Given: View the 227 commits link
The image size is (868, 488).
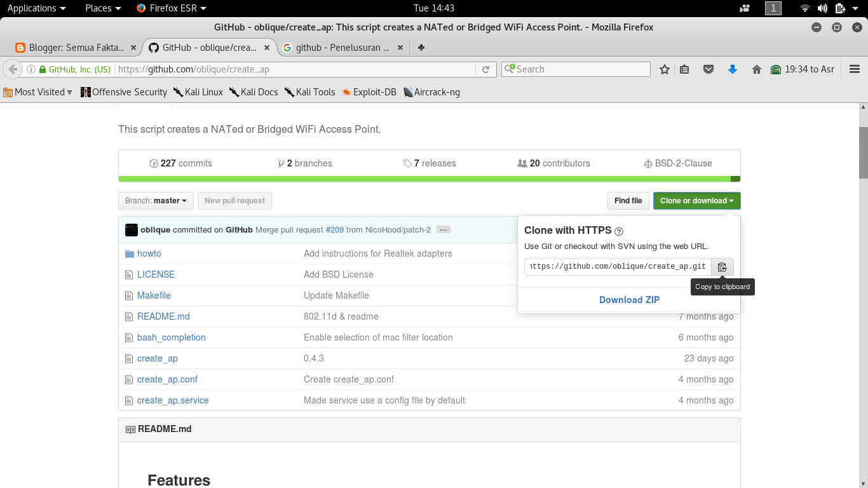Looking at the screenshot, I should pyautogui.click(x=180, y=163).
